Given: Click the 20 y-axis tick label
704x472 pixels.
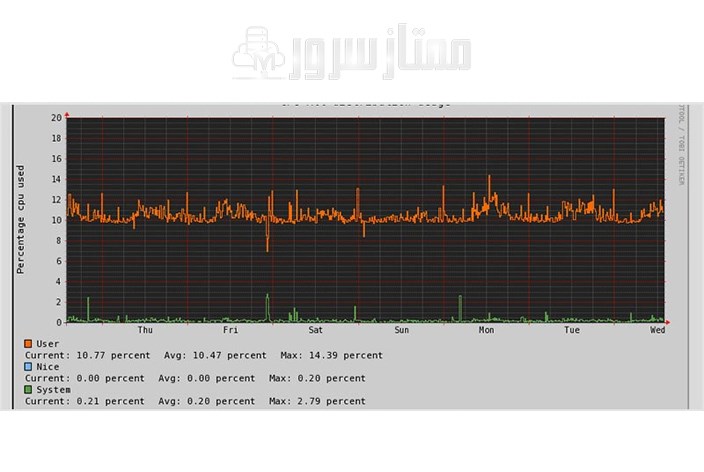Looking at the screenshot, I should [x=56, y=118].
